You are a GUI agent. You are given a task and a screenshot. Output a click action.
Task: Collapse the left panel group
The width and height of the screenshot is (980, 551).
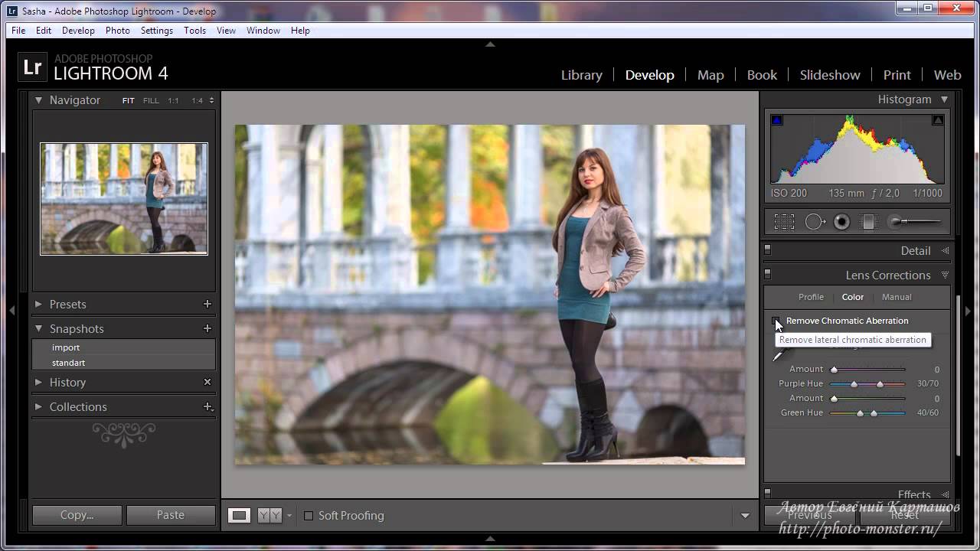click(x=11, y=311)
